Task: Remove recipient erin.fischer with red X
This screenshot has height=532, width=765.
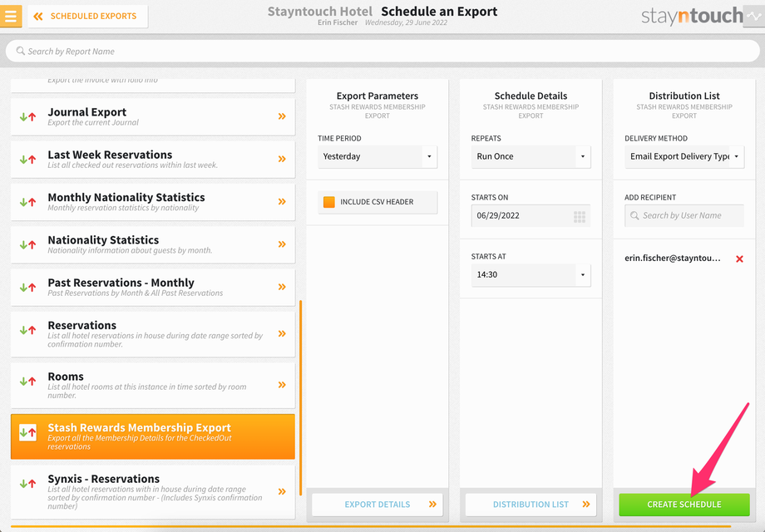Action: pyautogui.click(x=739, y=259)
